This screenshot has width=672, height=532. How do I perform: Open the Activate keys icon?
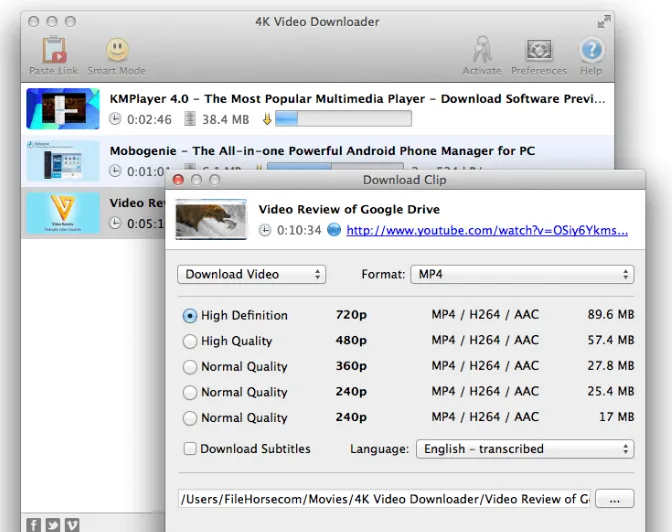482,49
